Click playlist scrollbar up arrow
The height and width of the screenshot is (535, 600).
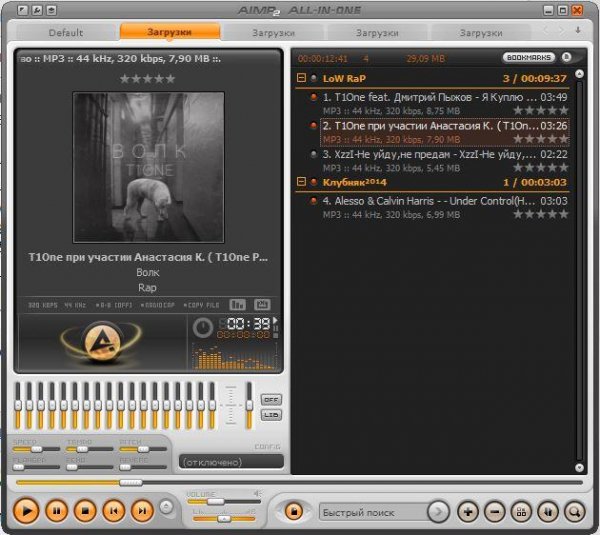579,74
